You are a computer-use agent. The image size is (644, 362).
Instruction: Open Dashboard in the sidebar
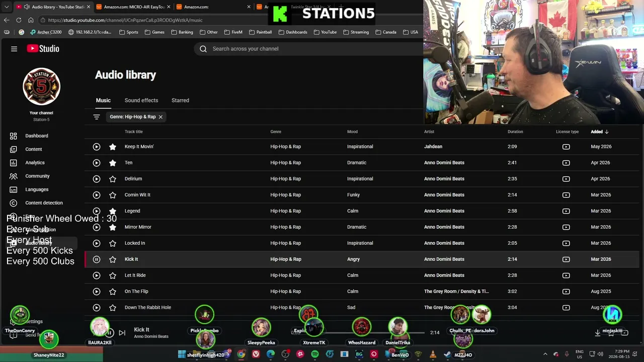pyautogui.click(x=37, y=136)
